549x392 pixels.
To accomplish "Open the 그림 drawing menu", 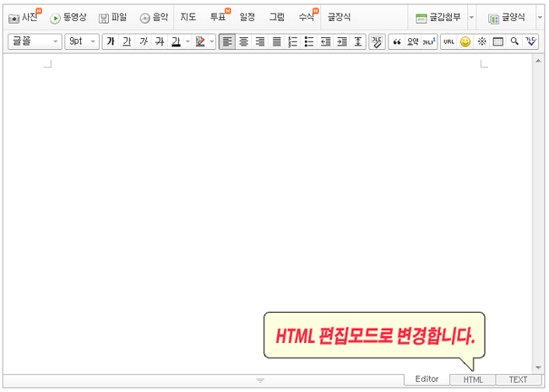I will tap(276, 17).
